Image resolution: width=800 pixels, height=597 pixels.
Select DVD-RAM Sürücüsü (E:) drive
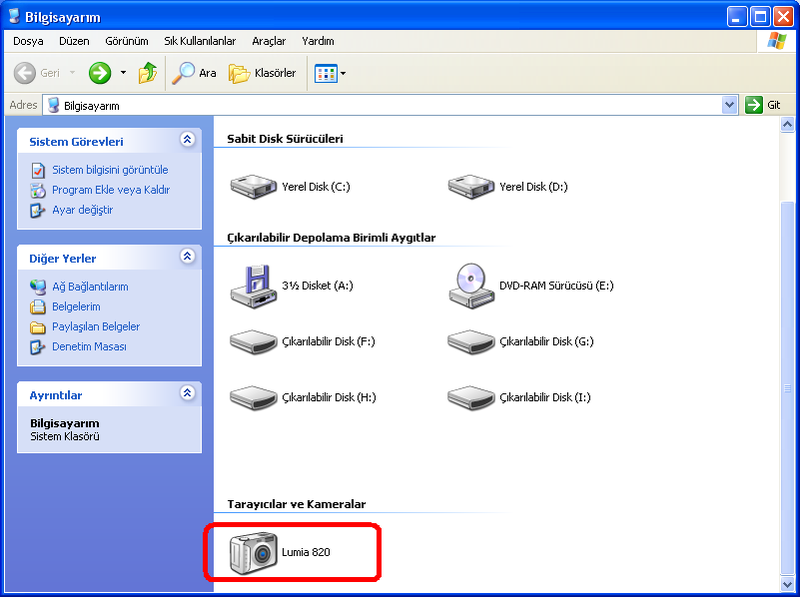(x=471, y=286)
